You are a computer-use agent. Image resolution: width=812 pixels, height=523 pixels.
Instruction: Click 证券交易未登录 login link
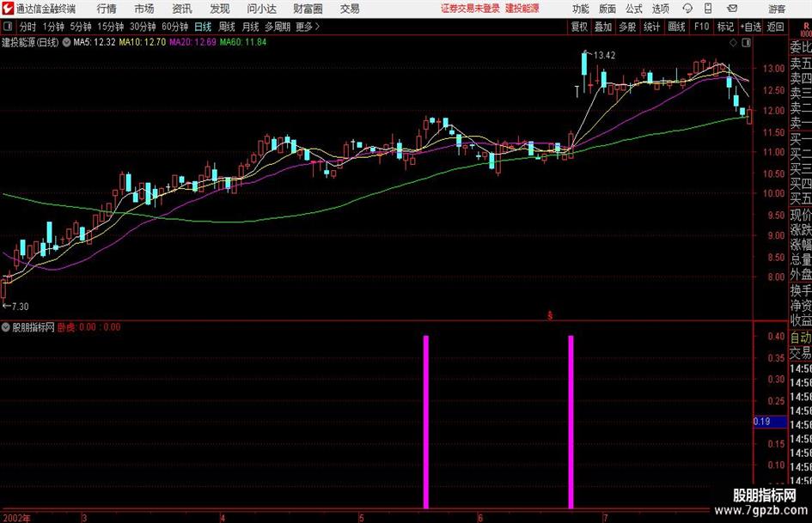tap(470, 9)
